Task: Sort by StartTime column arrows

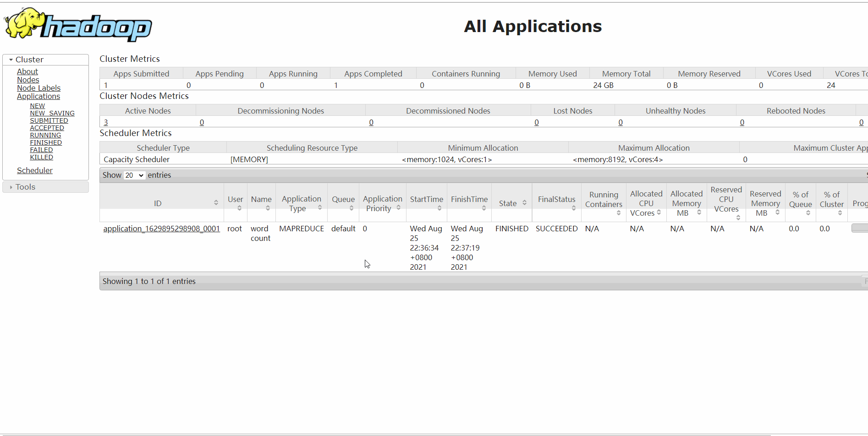Action: click(439, 208)
